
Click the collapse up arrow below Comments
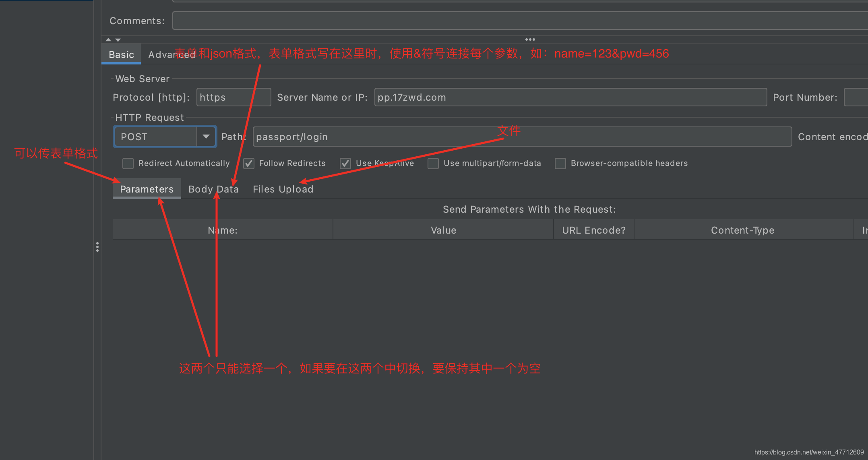[x=108, y=40]
